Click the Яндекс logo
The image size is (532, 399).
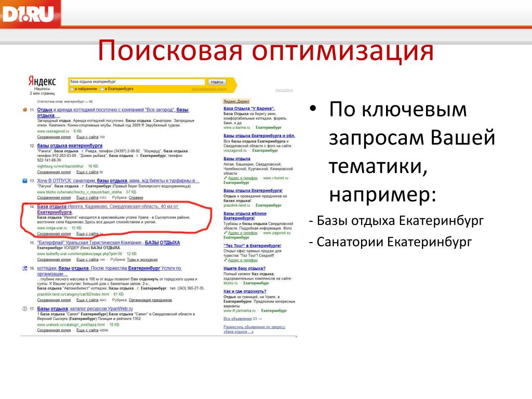[42, 82]
